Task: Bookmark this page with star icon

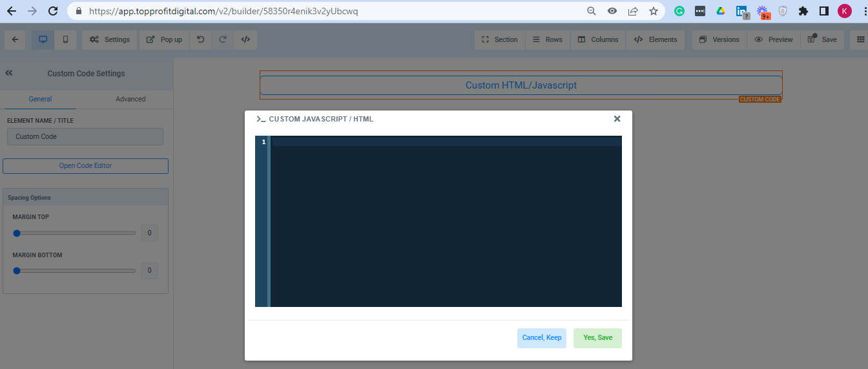Action: 653,11
